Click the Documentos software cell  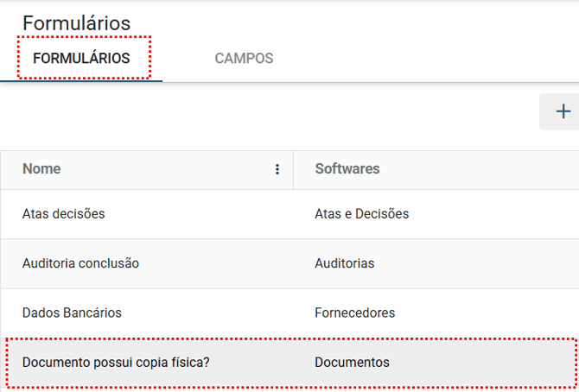click(352, 363)
